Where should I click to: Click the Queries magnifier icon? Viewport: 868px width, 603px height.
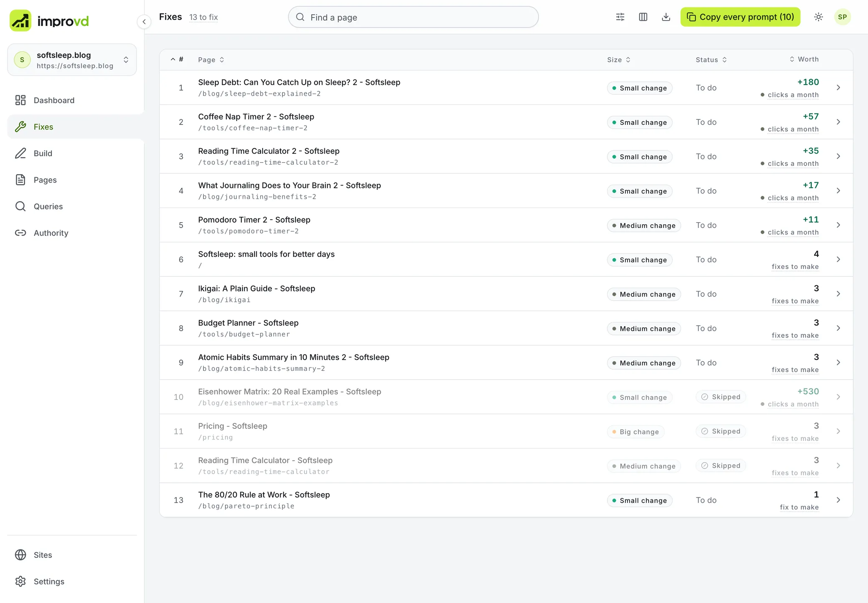pyautogui.click(x=20, y=206)
